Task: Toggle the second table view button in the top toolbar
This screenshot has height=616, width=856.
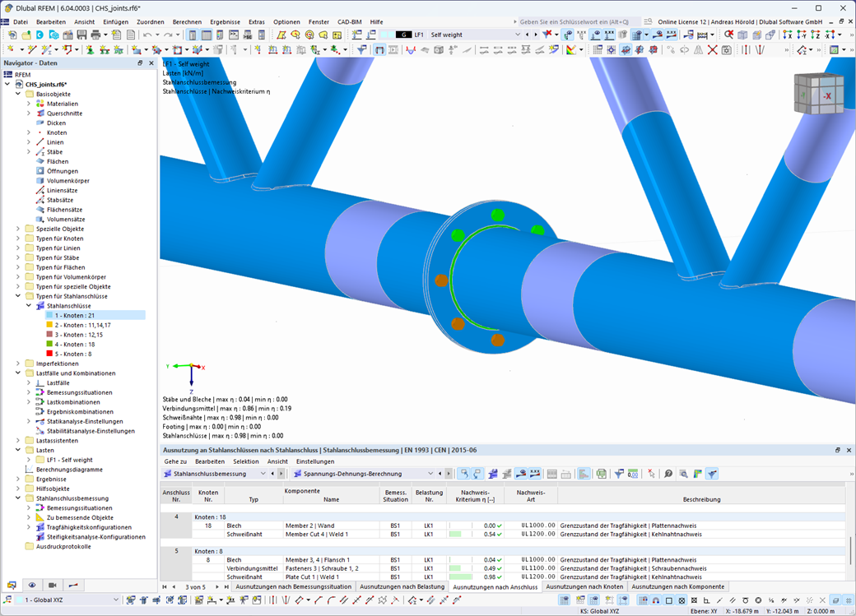Action: tap(207, 35)
